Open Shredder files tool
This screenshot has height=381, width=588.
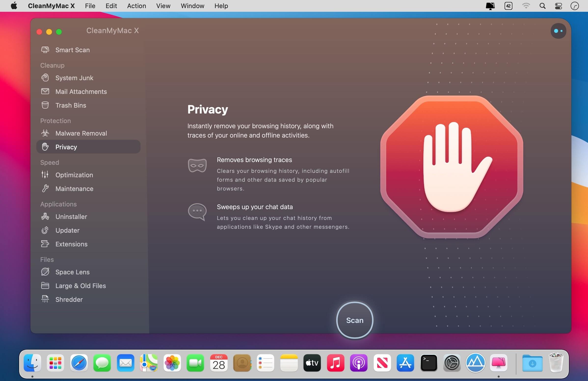[x=69, y=299]
